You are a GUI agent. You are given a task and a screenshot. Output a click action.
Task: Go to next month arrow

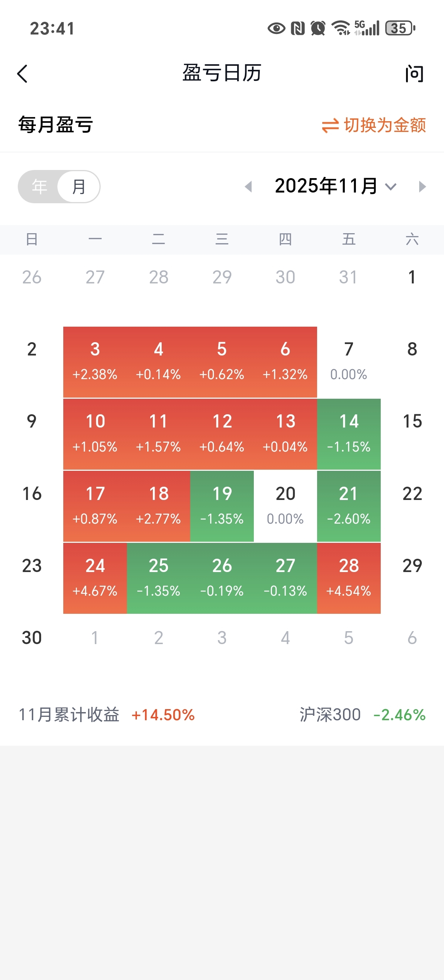pos(422,186)
